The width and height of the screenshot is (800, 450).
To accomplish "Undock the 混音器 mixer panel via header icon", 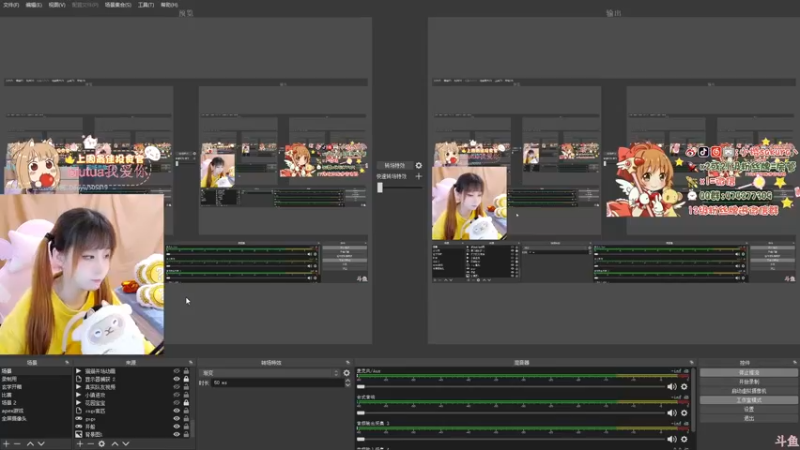I will point(692,362).
